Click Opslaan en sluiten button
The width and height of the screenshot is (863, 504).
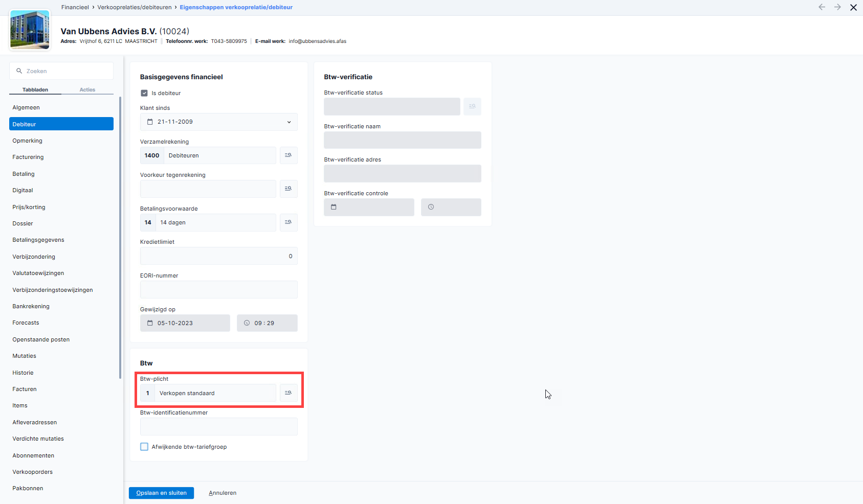(x=161, y=493)
